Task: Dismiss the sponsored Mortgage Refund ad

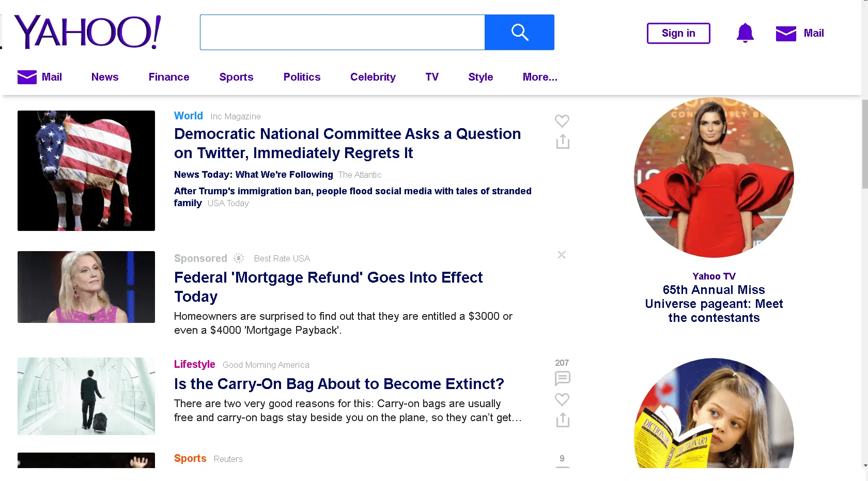Action: click(562, 255)
